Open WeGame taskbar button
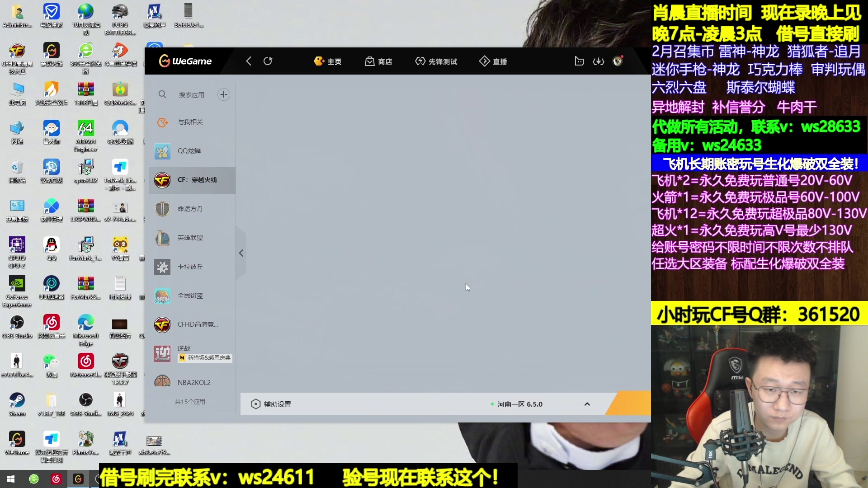Screen dimensions: 868x488 coord(78,479)
